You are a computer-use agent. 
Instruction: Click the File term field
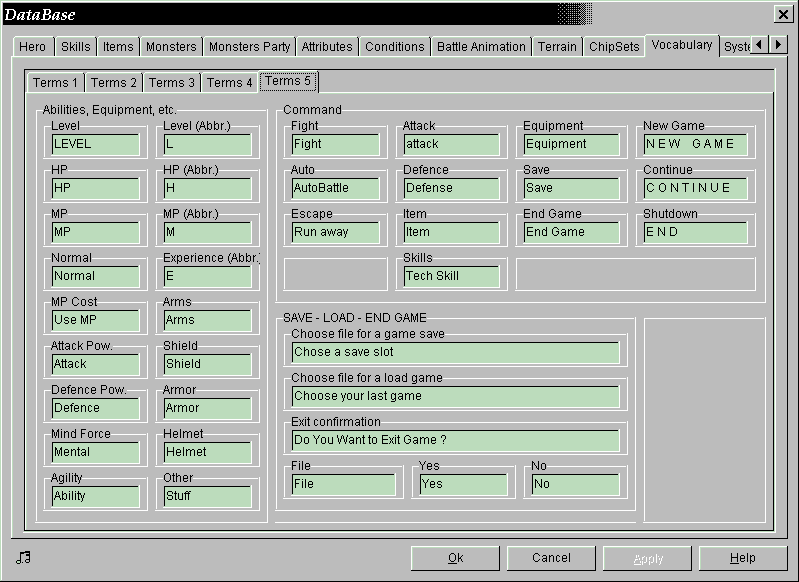343,484
